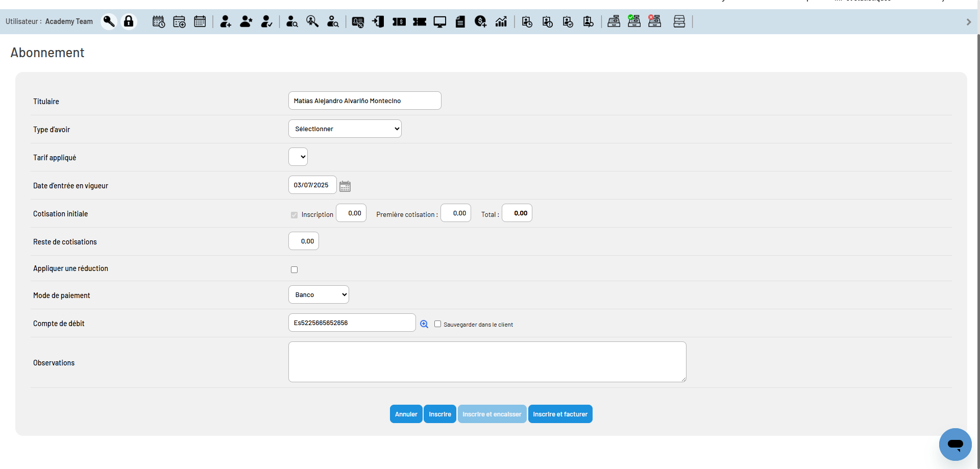980x469 pixels.
Task: Expand the toolbar right chevron arrow
Action: pos(968,22)
